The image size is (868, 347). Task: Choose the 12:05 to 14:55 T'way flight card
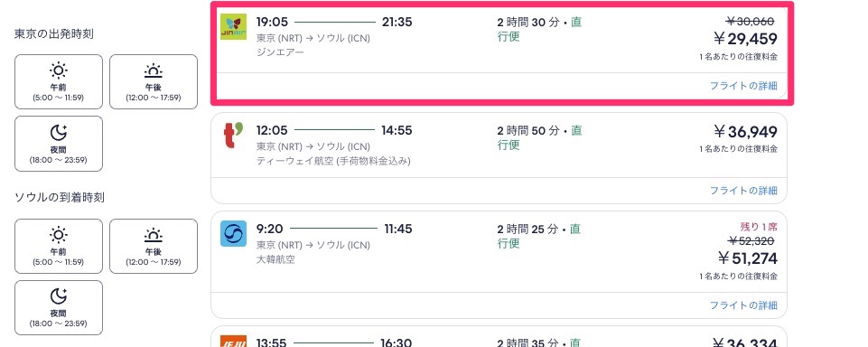499,158
